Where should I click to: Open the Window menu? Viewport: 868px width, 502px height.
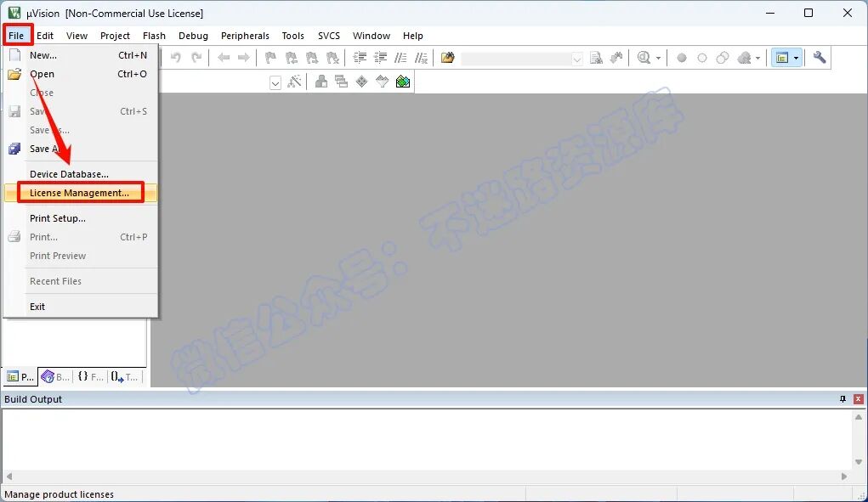[372, 36]
